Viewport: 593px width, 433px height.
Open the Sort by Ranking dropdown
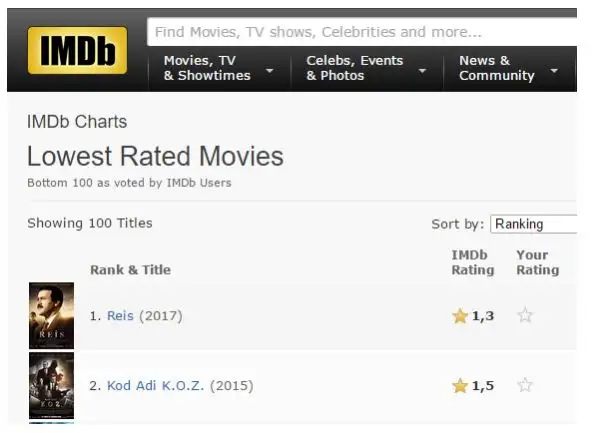click(534, 224)
